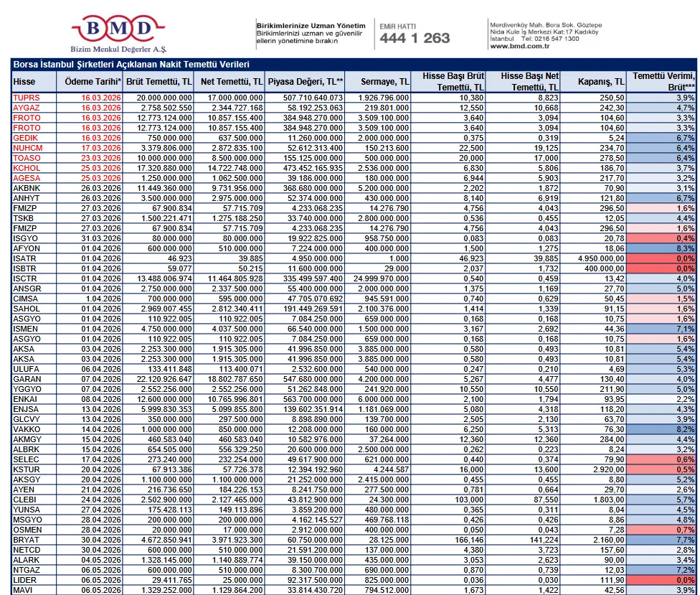
Task: Select the GARAN ticker cell
Action: 27,379
